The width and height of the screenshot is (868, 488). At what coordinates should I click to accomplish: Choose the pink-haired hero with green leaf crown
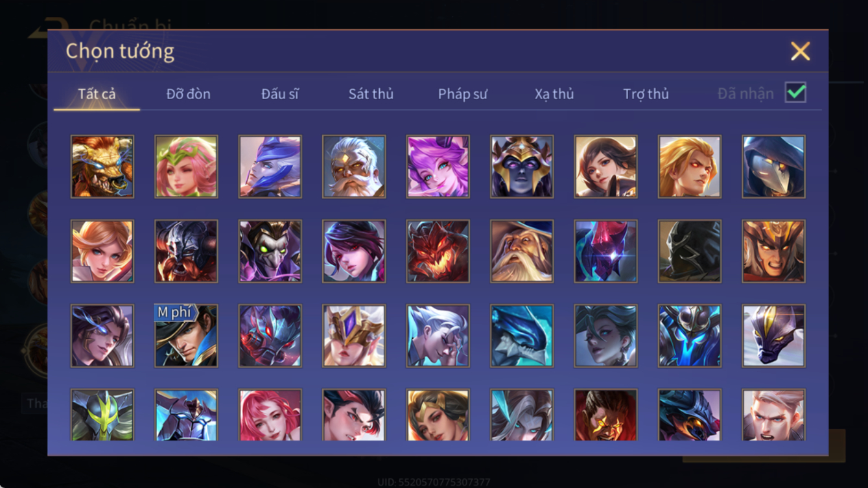click(x=186, y=167)
